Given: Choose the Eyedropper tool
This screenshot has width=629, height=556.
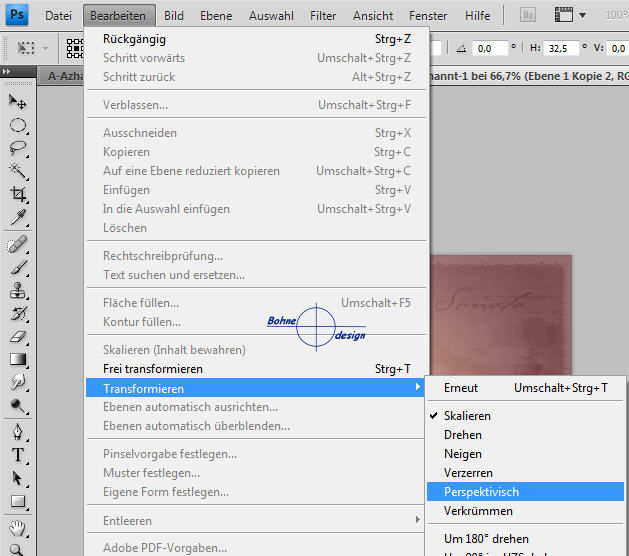Looking at the screenshot, I should click(x=18, y=217).
